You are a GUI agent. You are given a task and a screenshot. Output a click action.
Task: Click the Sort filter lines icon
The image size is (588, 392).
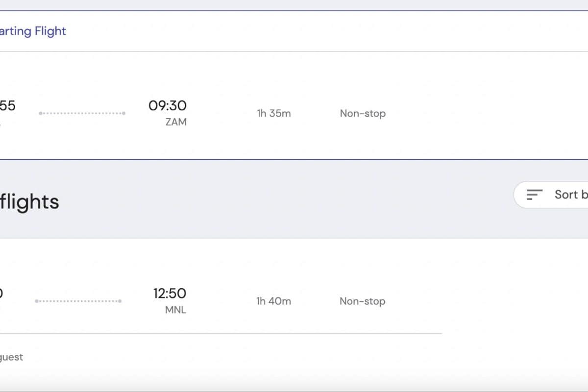[534, 195]
